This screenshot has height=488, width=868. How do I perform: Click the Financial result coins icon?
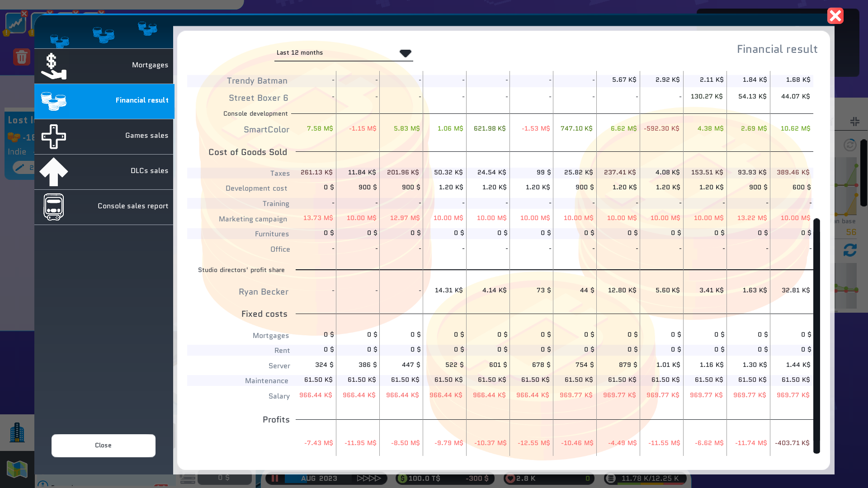[x=53, y=101]
